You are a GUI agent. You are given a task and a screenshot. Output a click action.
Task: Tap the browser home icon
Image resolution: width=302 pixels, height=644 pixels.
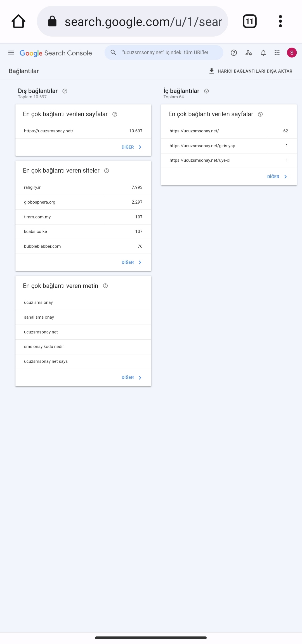18,22
